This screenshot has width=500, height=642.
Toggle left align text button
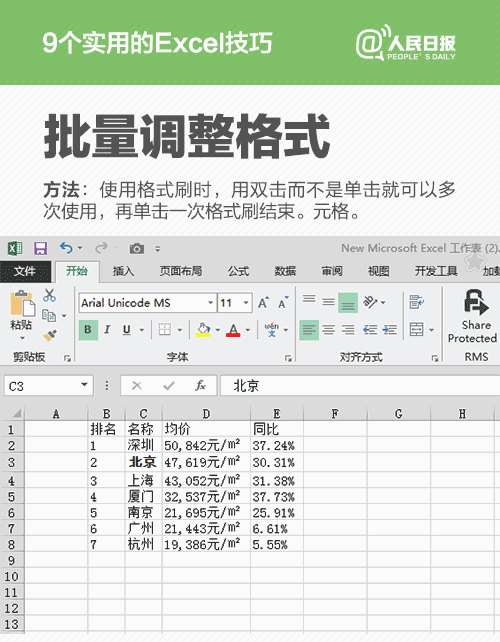click(x=309, y=330)
